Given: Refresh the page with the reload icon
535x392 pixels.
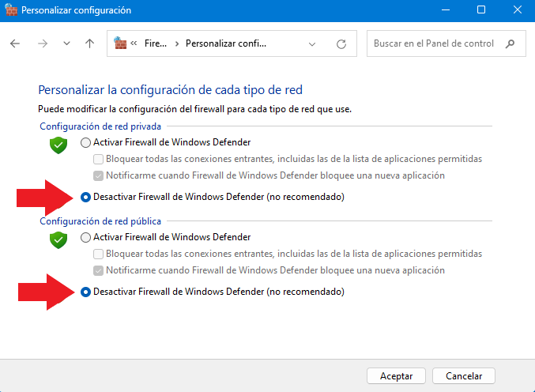Looking at the screenshot, I should point(341,43).
